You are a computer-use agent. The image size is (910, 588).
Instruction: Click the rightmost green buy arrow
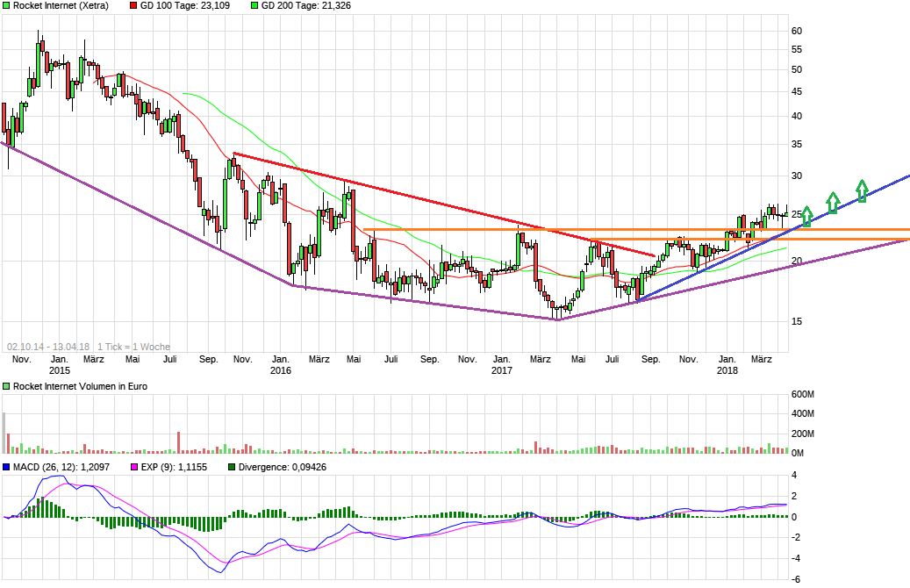(x=862, y=191)
